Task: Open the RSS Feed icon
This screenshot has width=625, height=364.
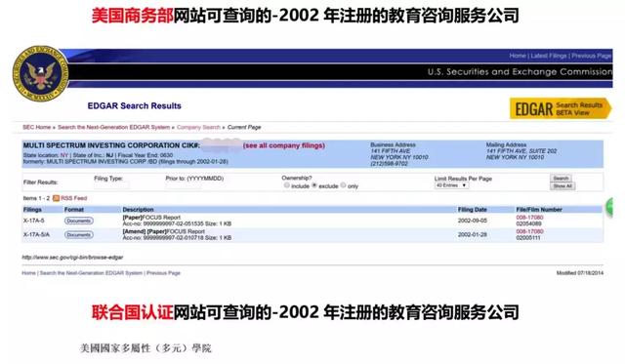Action: pyautogui.click(x=56, y=198)
